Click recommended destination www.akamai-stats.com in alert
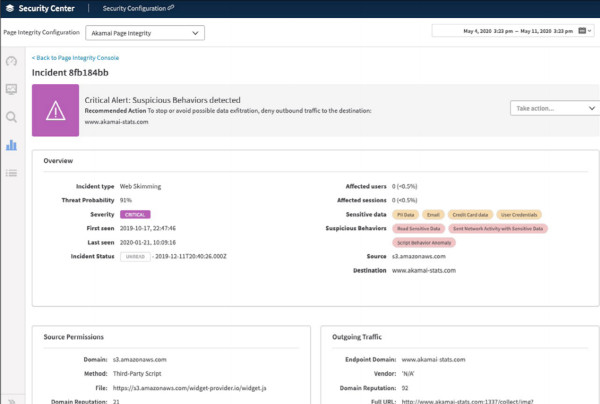Image resolution: width=600 pixels, height=404 pixels. pos(116,122)
